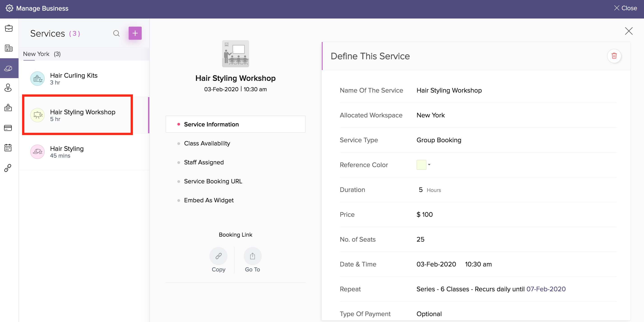Click the briefcase icon in left sidebar
The width and height of the screenshot is (644, 322).
9,28
